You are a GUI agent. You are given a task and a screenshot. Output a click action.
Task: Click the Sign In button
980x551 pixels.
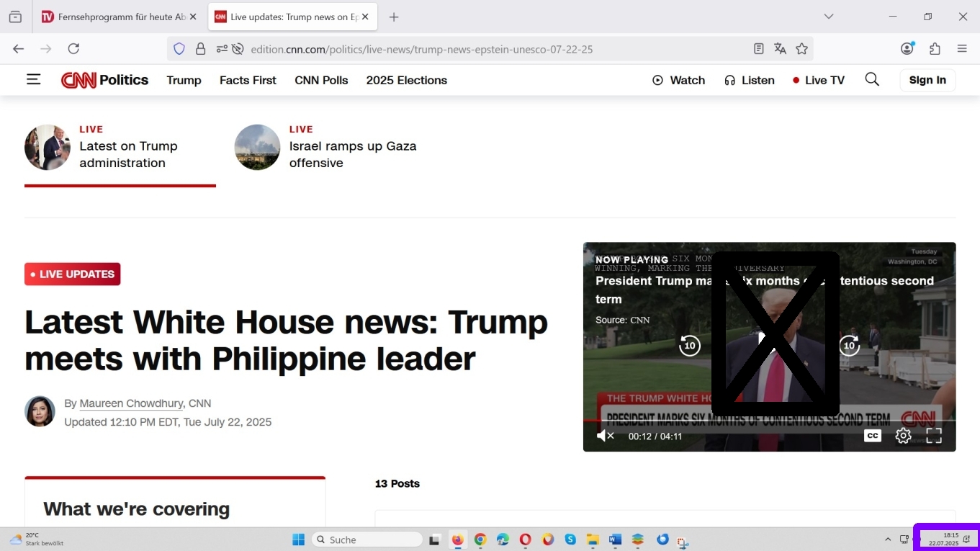927,80
